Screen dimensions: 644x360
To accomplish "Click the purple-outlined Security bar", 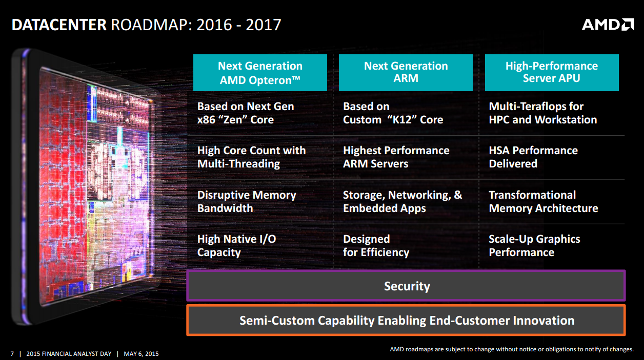I will (406, 286).
